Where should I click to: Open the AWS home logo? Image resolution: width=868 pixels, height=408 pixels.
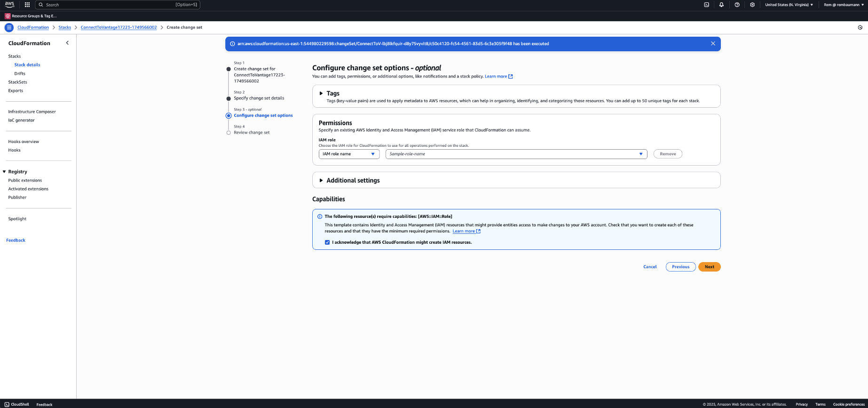click(x=9, y=5)
